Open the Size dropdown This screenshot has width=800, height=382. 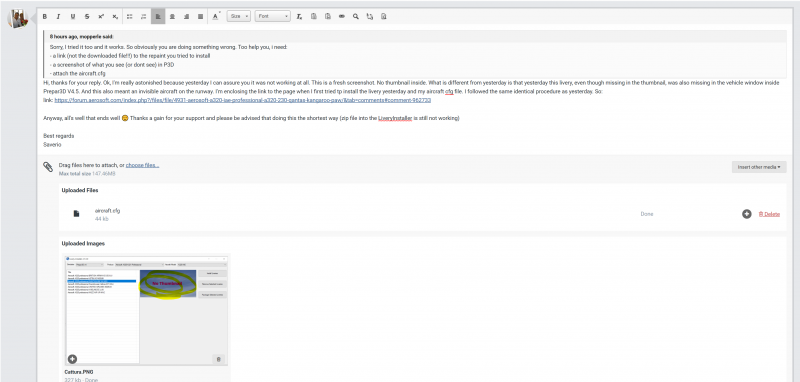[239, 17]
